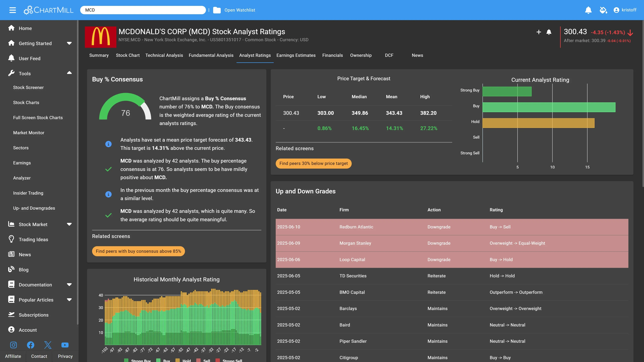Open the News tab for MCD
The image size is (644, 362).
pyautogui.click(x=417, y=55)
